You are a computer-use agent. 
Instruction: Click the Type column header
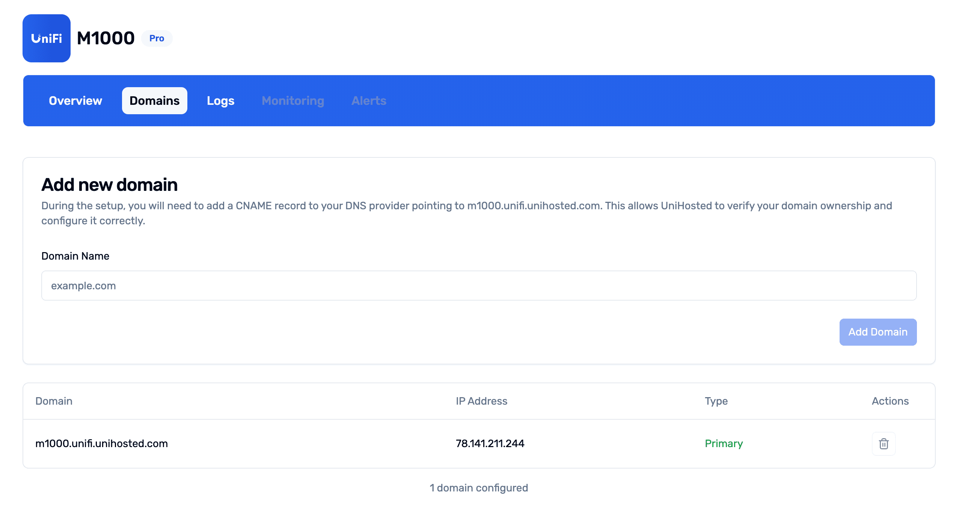click(x=716, y=401)
